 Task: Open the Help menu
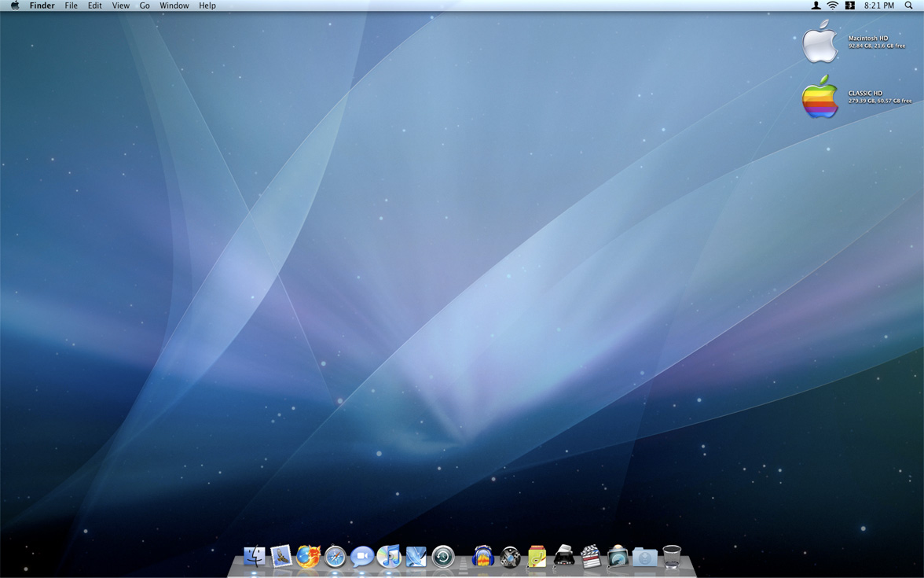[x=207, y=6]
